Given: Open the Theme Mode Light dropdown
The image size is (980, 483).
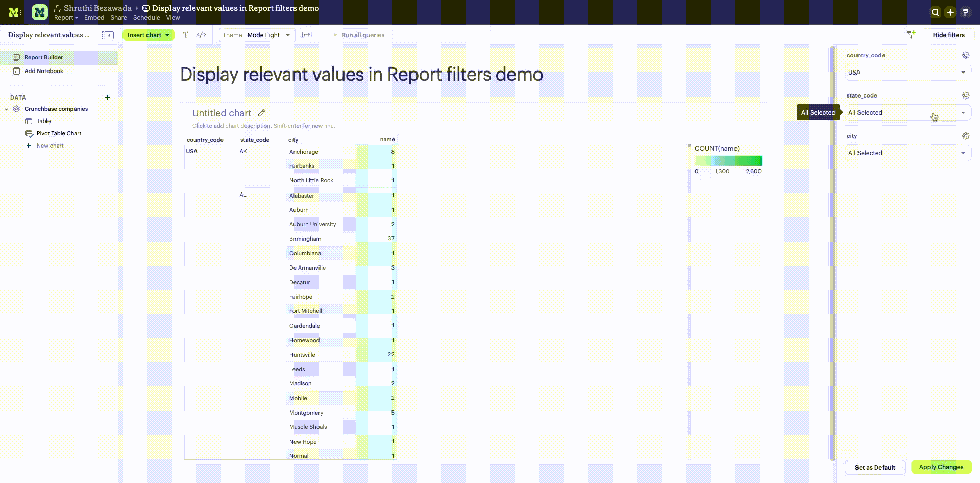Looking at the screenshot, I should click(257, 35).
